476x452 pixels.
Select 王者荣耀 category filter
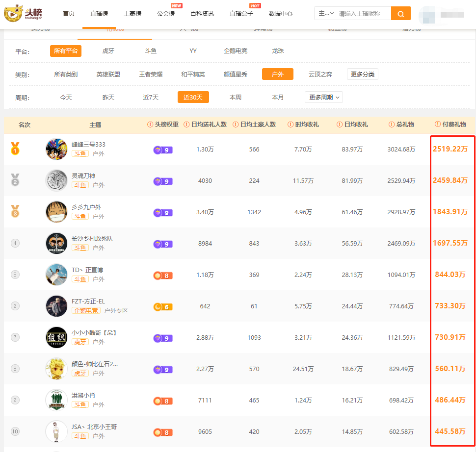pyautogui.click(x=151, y=75)
